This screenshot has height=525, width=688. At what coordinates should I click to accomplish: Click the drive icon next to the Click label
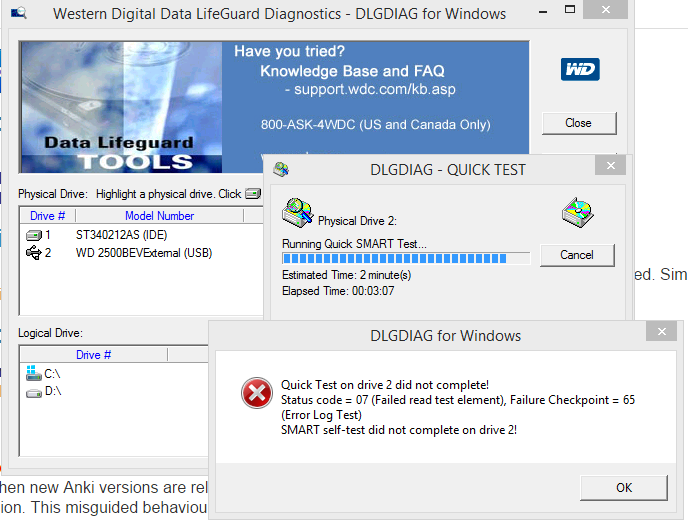(x=253, y=193)
